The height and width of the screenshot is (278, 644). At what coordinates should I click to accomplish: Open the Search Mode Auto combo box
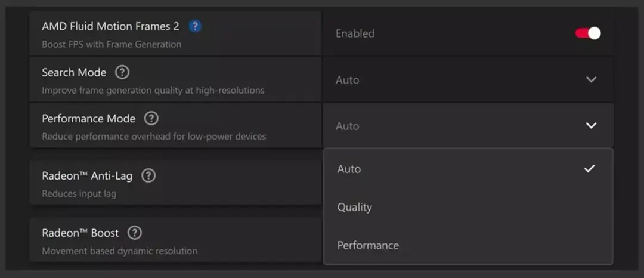[x=468, y=80]
